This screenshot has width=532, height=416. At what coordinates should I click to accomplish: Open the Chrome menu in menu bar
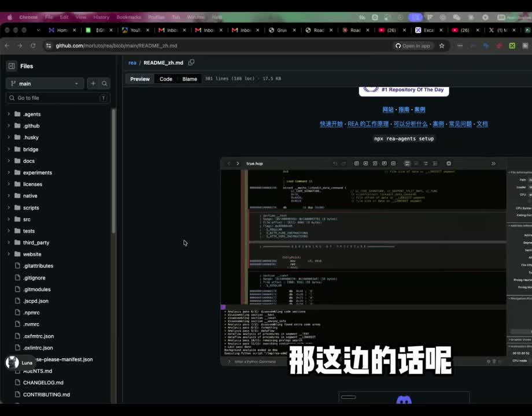point(28,17)
